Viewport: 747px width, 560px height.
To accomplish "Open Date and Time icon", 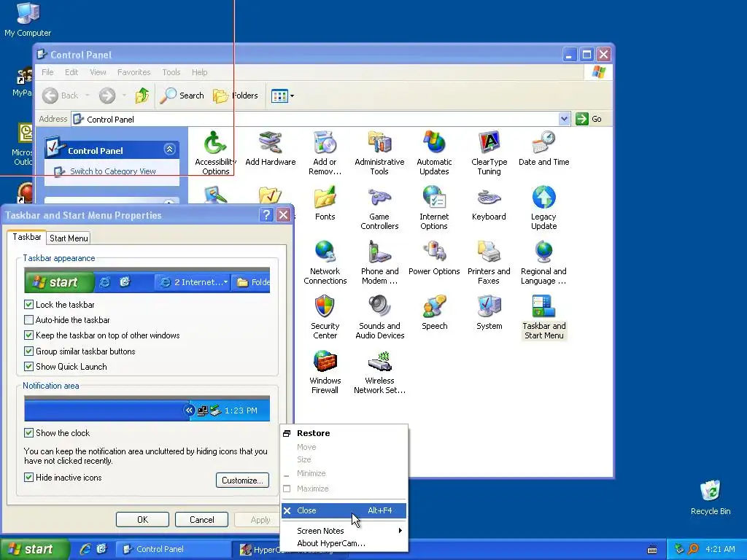I will click(544, 149).
